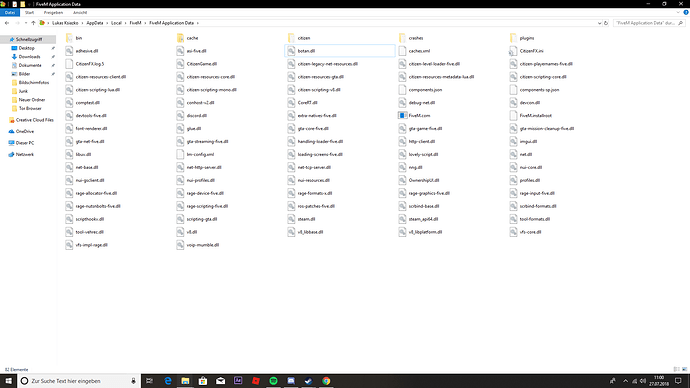
Task: Open the Start ribbon tab
Action: tap(29, 12)
